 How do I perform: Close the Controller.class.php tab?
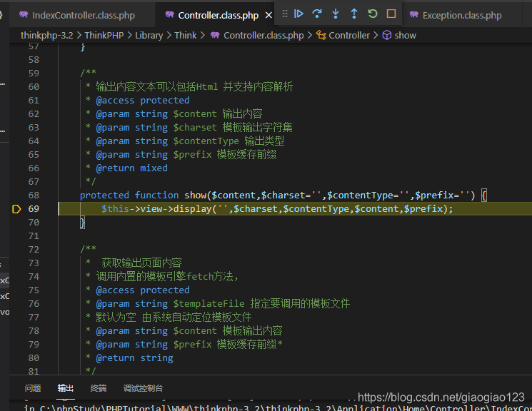(x=268, y=15)
